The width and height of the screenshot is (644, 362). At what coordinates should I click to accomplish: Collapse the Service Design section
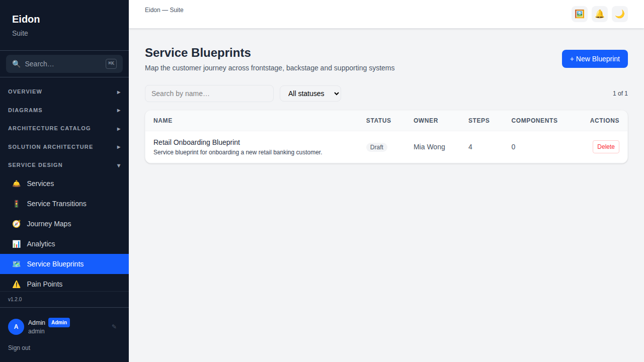click(64, 165)
